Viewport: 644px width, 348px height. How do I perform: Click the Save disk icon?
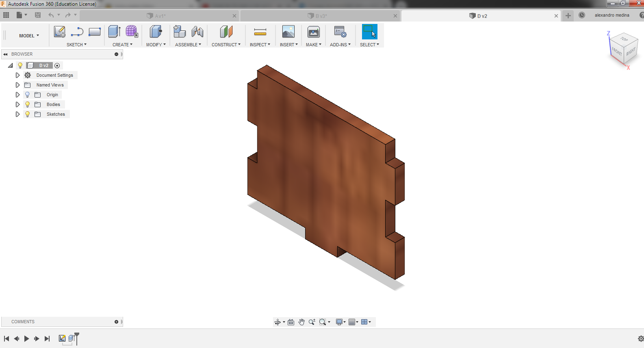[38, 15]
